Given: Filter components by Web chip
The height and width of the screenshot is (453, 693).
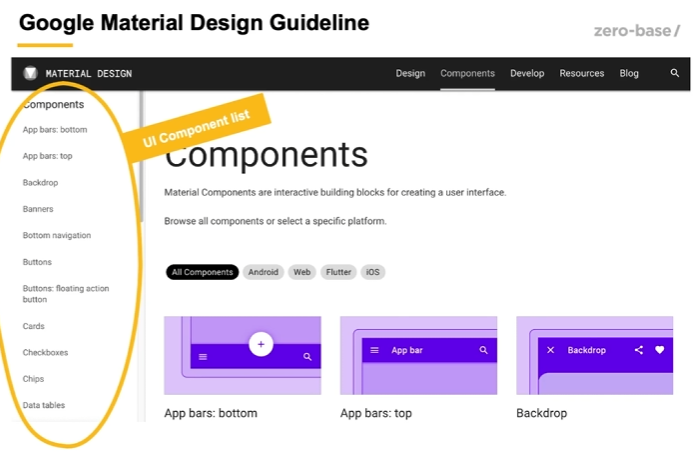Looking at the screenshot, I should tap(302, 272).
